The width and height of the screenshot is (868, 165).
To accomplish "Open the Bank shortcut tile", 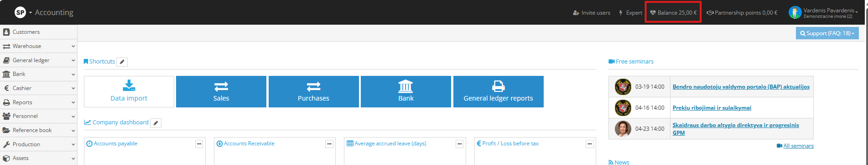I will (x=406, y=91).
